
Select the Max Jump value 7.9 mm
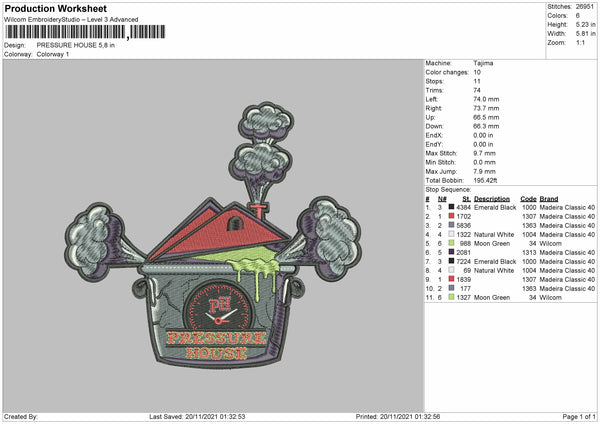484,171
